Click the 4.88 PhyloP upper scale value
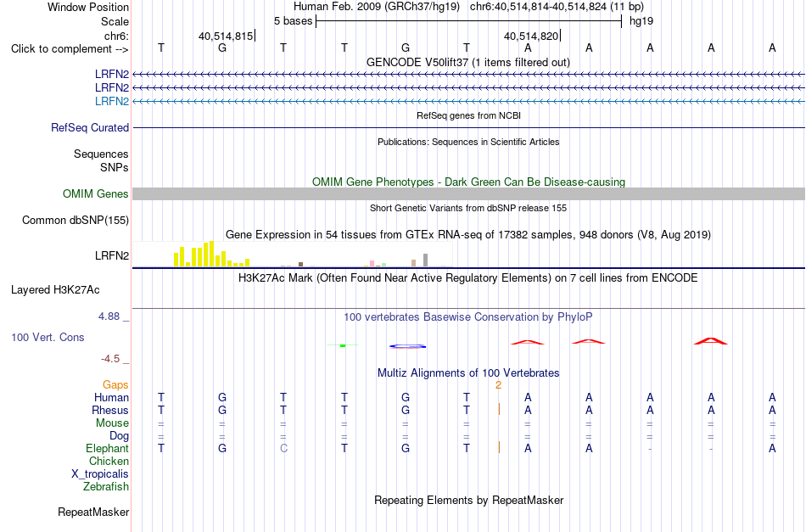This screenshot has height=532, width=806. (x=109, y=316)
